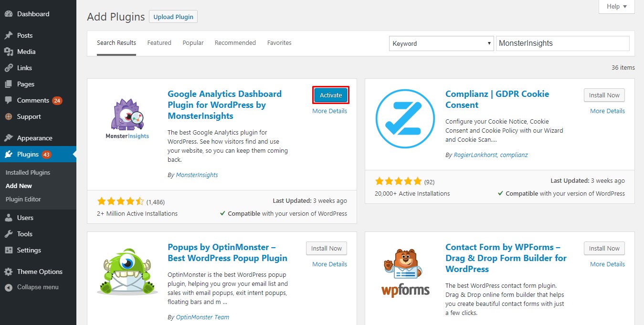Install Contact Form by WPForms plugin
Screen dimensions: 644x325
pos(604,248)
